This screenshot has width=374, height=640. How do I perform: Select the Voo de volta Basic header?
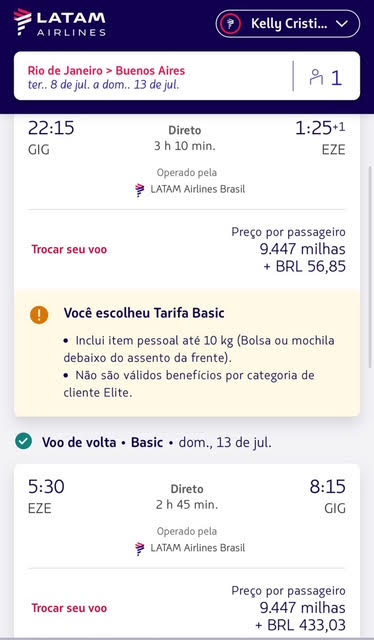pos(156,442)
